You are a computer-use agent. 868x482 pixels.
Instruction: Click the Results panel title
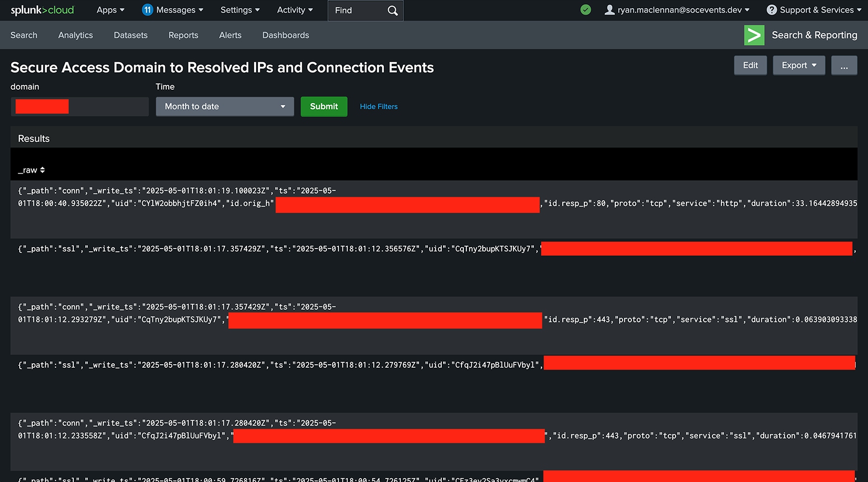34,138
